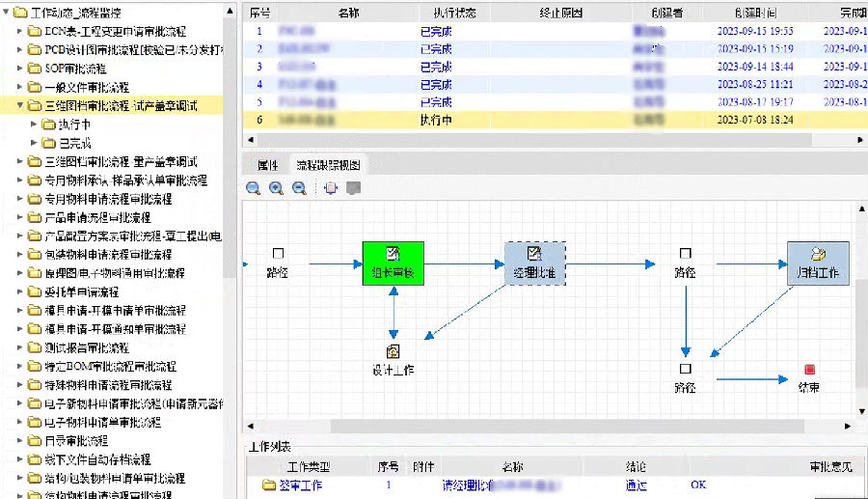
Task: Click the 创建者 column header
Action: point(667,13)
